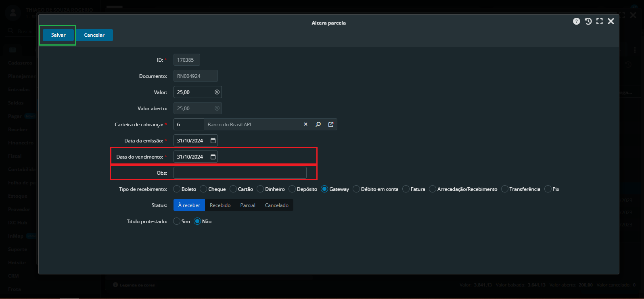Open calendar for Data do vencimento

point(213,157)
